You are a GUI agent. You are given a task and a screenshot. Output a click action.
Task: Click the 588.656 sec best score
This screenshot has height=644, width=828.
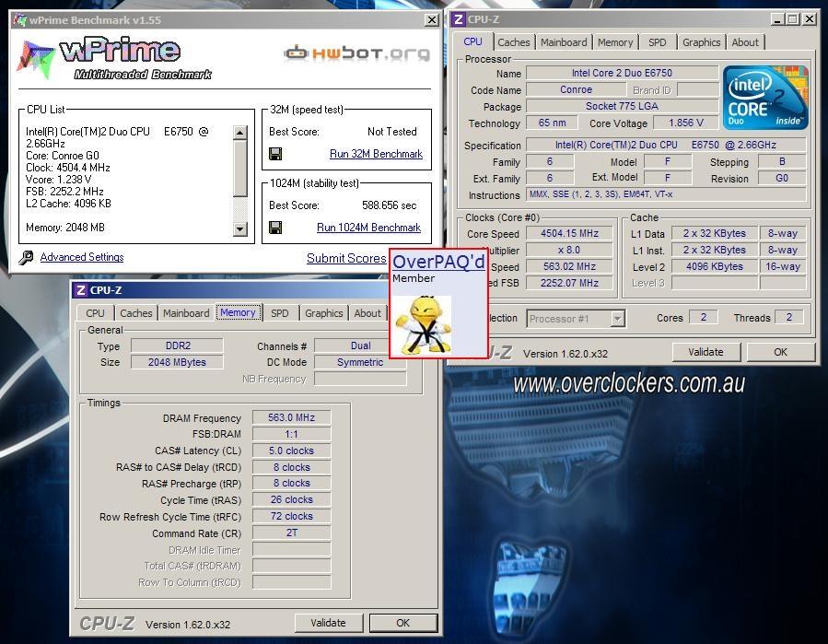click(x=390, y=205)
